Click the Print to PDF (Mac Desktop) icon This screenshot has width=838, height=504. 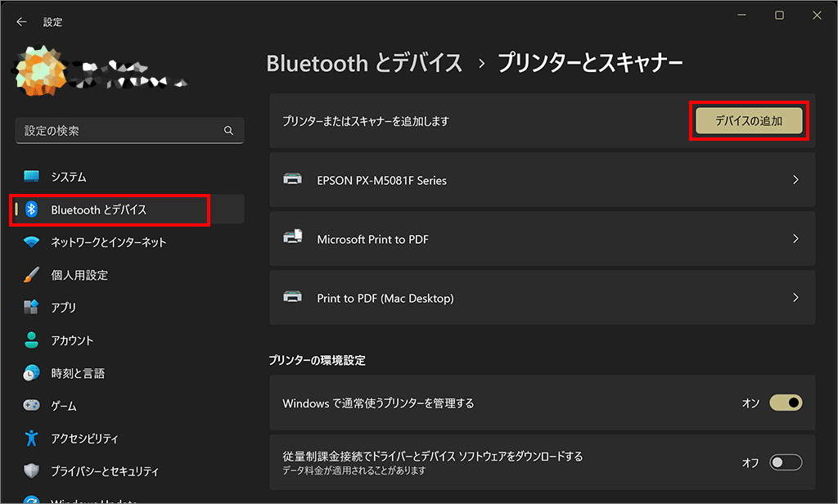click(292, 297)
